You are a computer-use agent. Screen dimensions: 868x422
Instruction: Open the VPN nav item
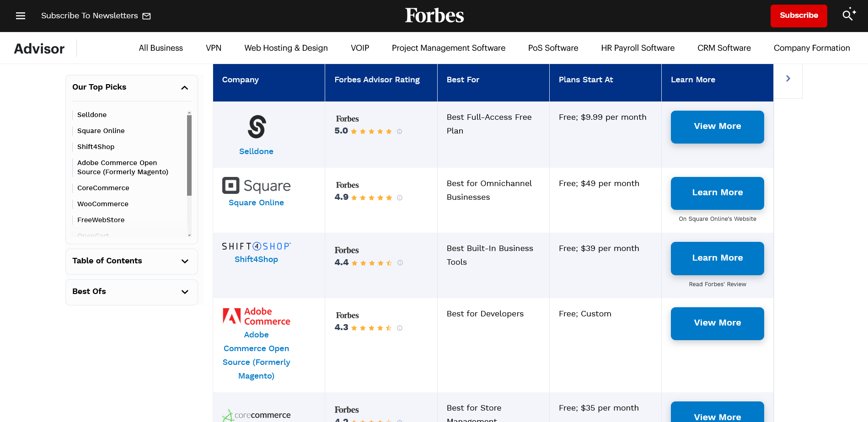[x=214, y=48]
